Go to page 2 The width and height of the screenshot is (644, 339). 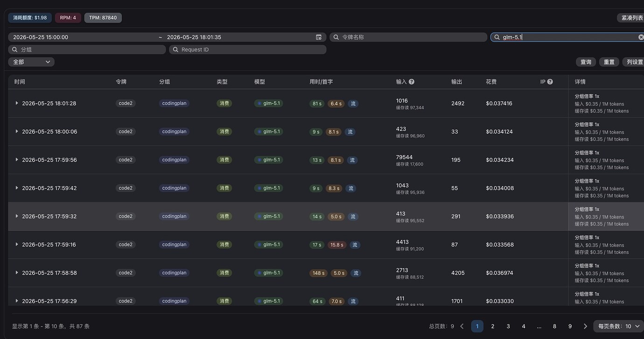coord(492,326)
